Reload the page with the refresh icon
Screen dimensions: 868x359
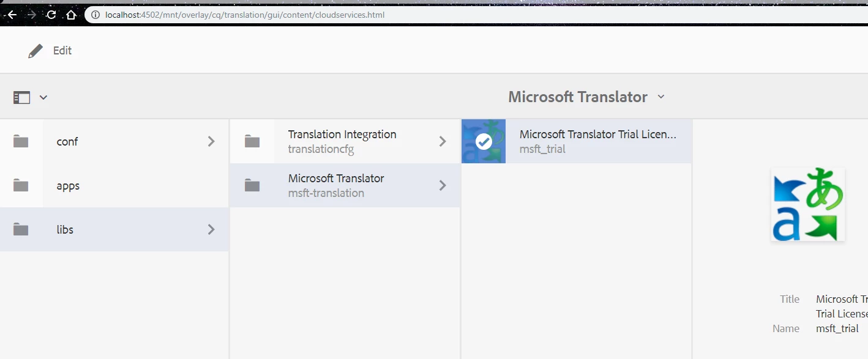click(x=51, y=15)
